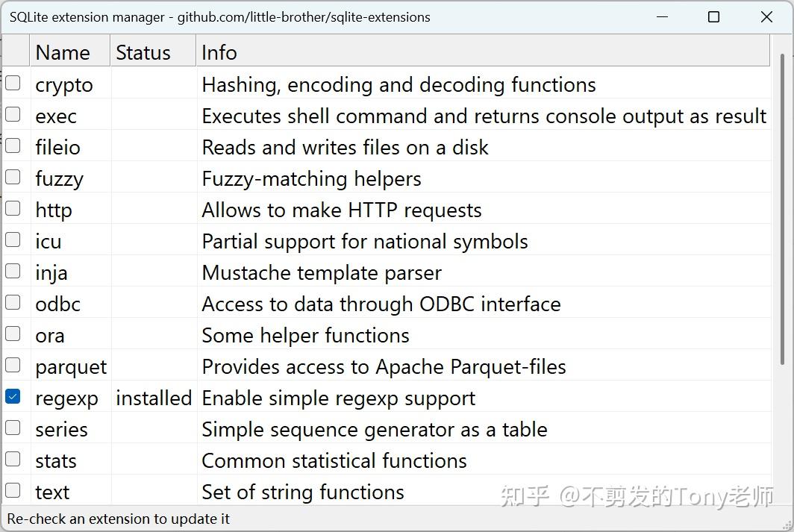Sort by the Info column header
Viewport: 794px width, 532px height.
click(x=218, y=51)
